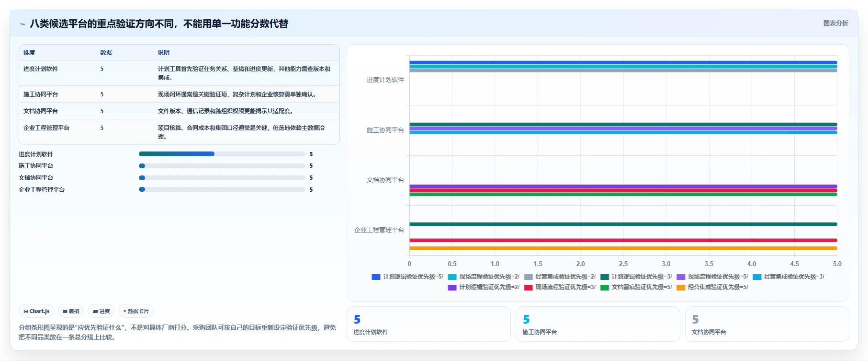Click description starting 计划工具首先验证任务关系
This screenshot has height=361, width=868.
pos(244,73)
